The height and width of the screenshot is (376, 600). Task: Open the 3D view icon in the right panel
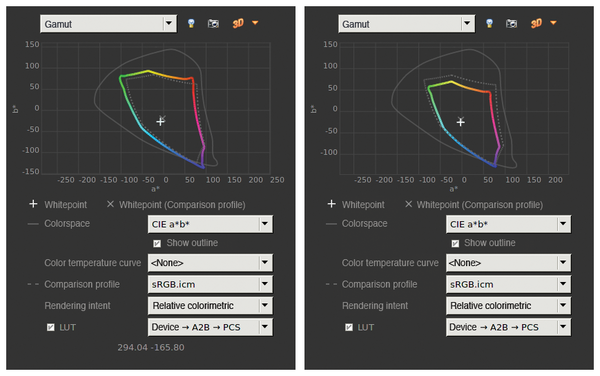[x=536, y=23]
